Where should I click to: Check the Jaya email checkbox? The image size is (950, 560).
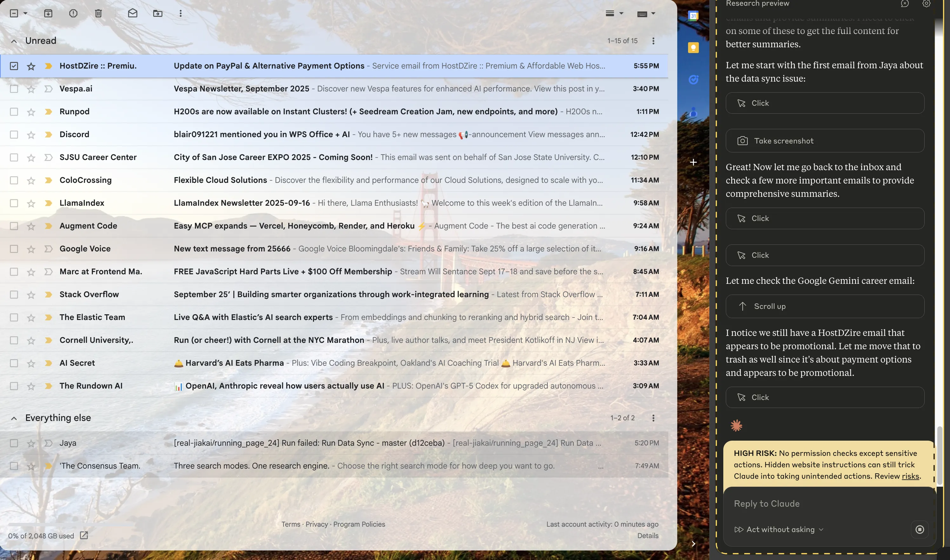point(14,443)
